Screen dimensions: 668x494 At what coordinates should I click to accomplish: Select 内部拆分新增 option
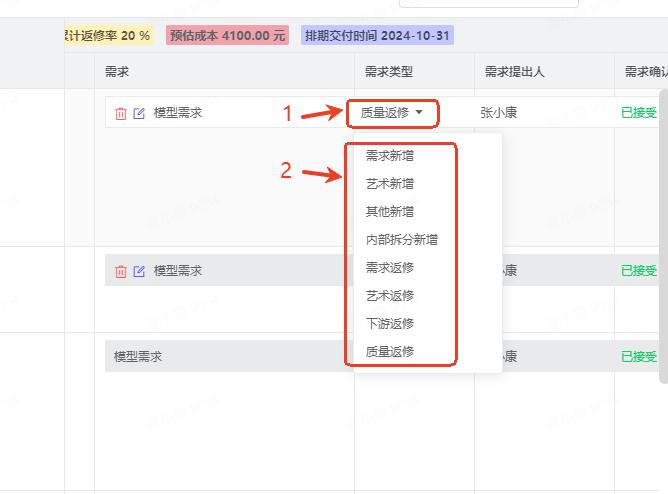(x=402, y=240)
